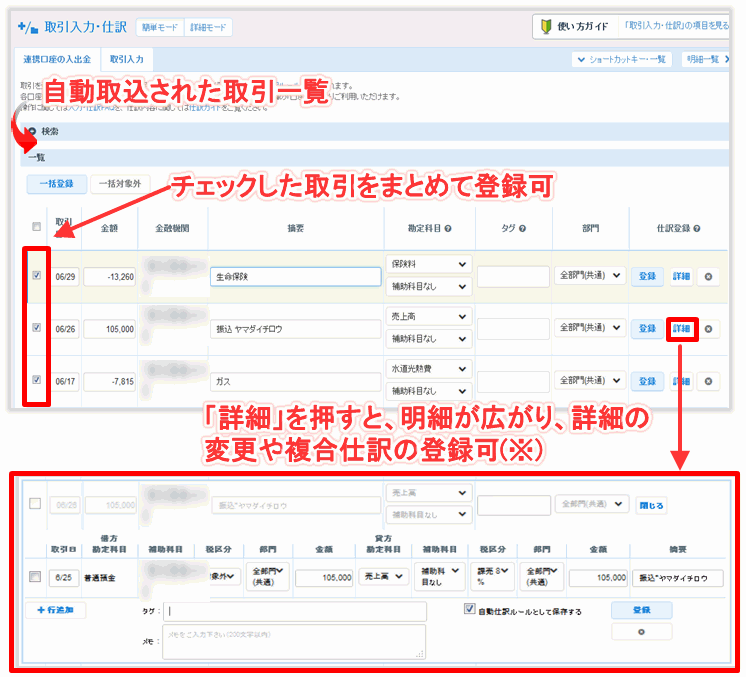This screenshot has width=746, height=677.
Task: Open 全部門(共通) dropdown in 06/29 row
Action: click(589, 275)
